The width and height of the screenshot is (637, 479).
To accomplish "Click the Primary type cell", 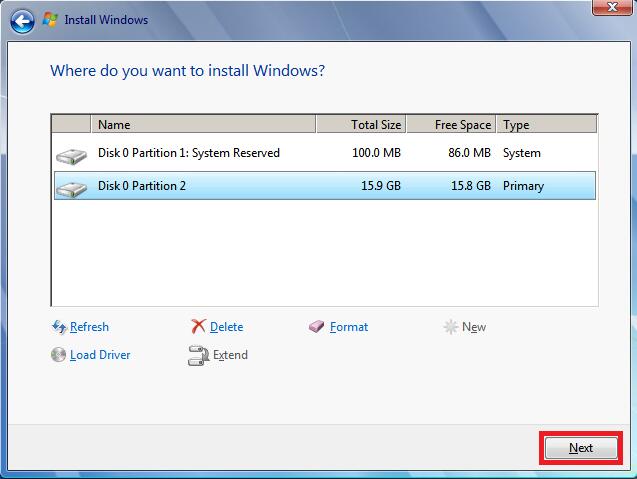I will 523,186.
